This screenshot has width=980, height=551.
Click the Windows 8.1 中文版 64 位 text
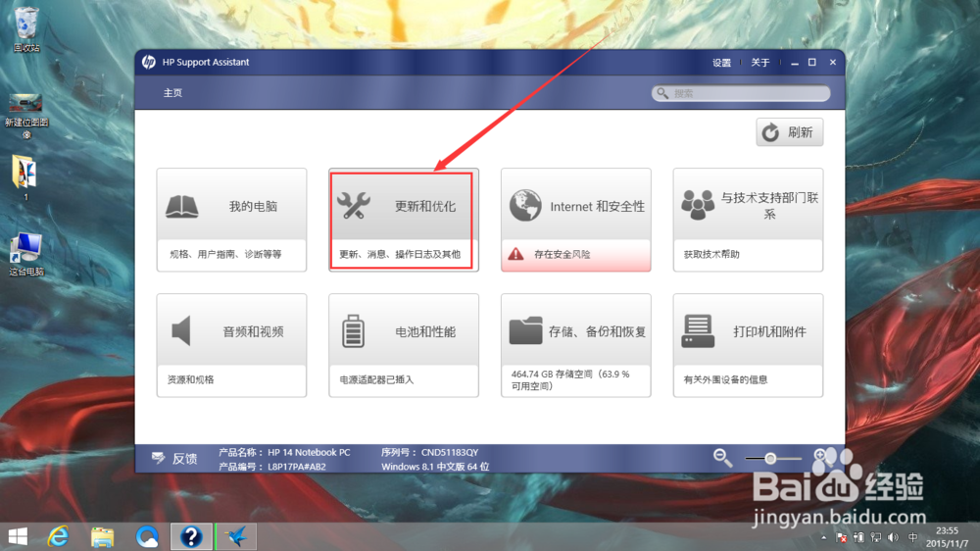435,466
